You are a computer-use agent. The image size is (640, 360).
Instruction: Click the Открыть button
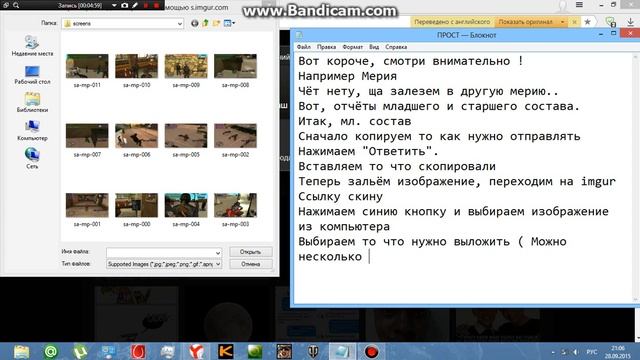(x=251, y=252)
